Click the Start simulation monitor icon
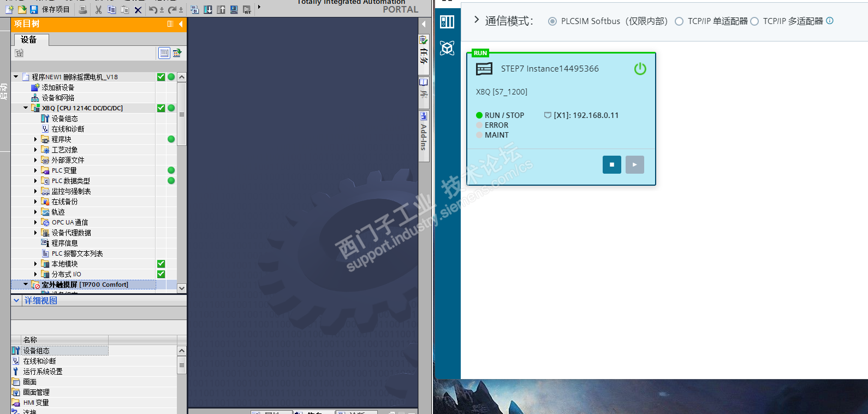 pos(234,9)
